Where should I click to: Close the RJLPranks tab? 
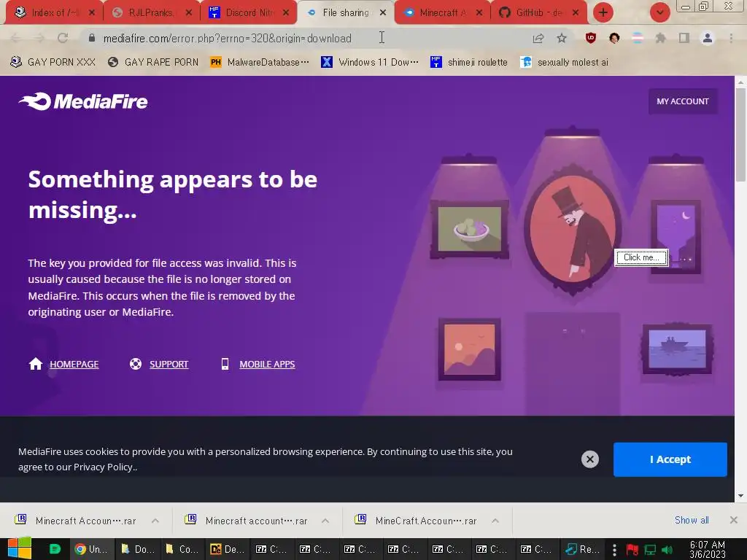189,12
